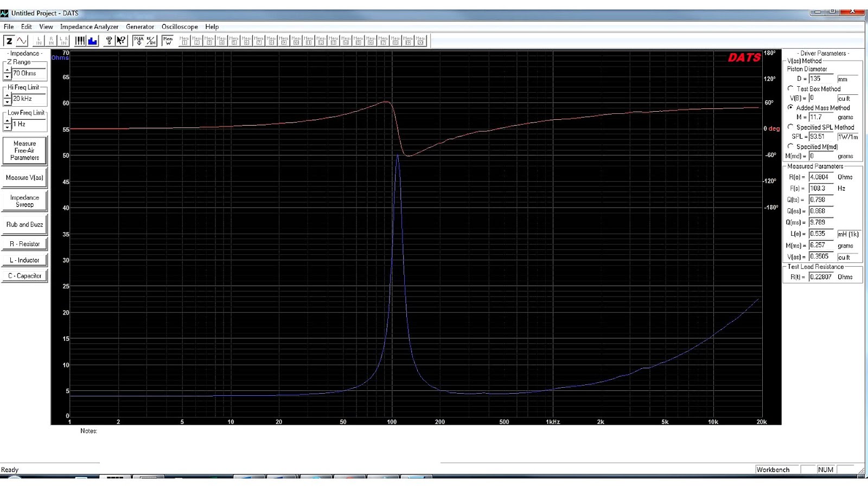The width and height of the screenshot is (868, 488).
Task: Select memory slot Mem 4 icon
Action: tap(222, 41)
